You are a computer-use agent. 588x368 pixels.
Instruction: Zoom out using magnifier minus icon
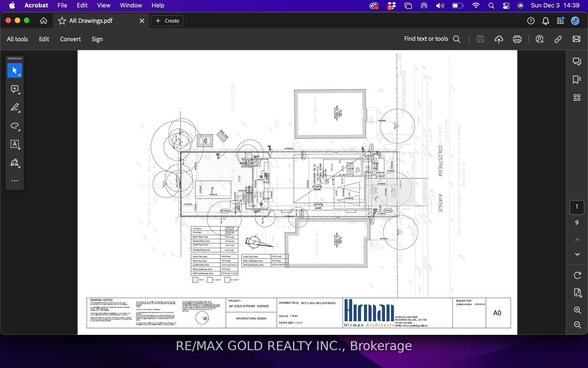click(577, 325)
